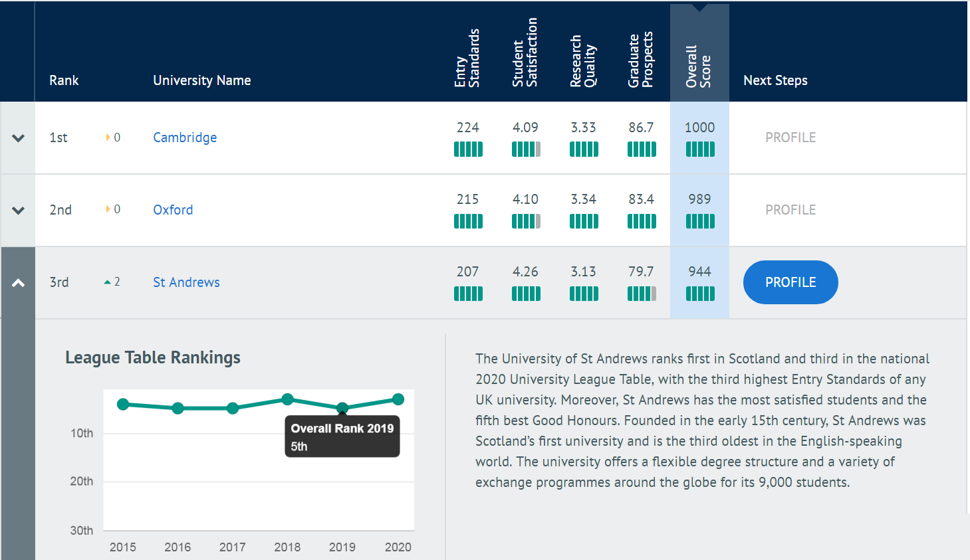Sort by Student Satisfaction column
The width and height of the screenshot is (970, 560).
tap(525, 53)
